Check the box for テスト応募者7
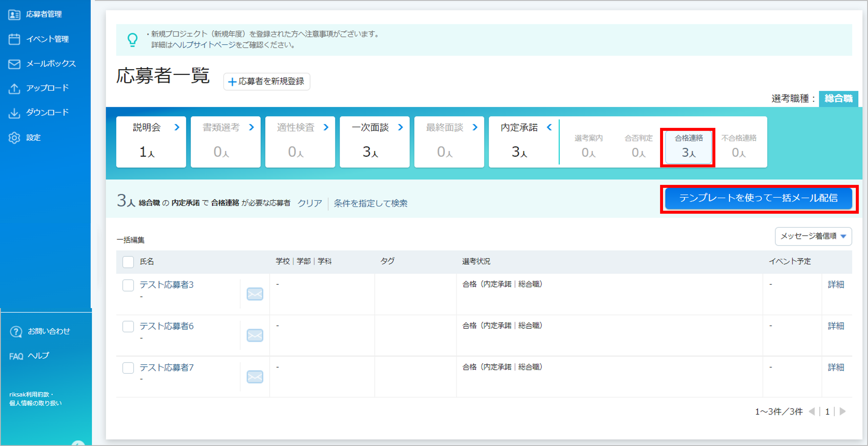This screenshot has width=868, height=446. tap(128, 367)
